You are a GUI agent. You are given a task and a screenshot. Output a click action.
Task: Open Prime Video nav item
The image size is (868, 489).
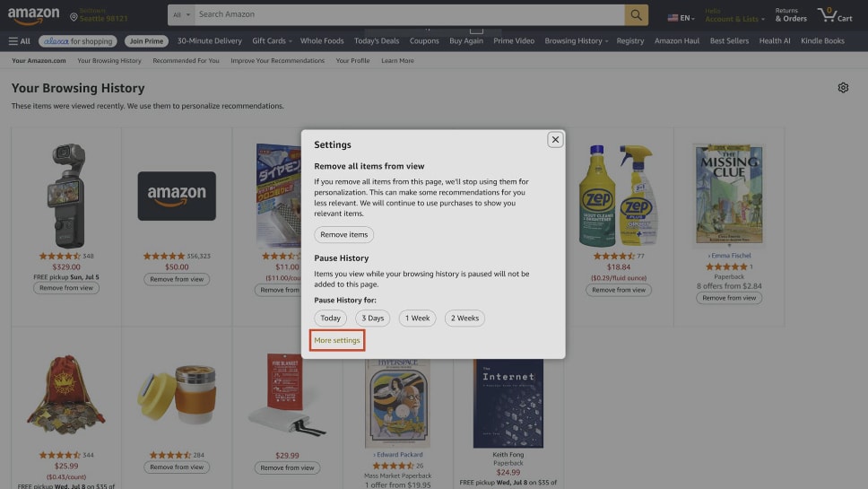point(514,41)
